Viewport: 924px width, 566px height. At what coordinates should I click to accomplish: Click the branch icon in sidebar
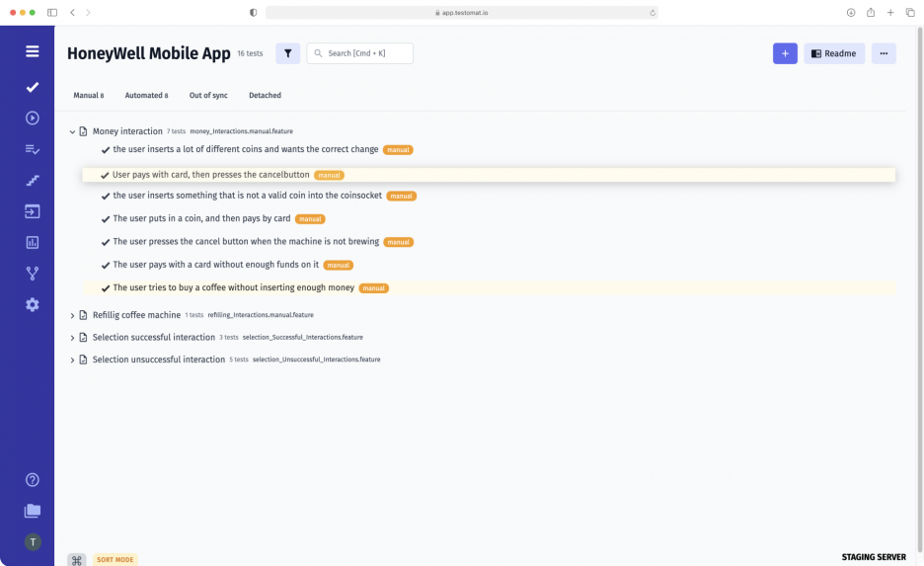(x=33, y=274)
